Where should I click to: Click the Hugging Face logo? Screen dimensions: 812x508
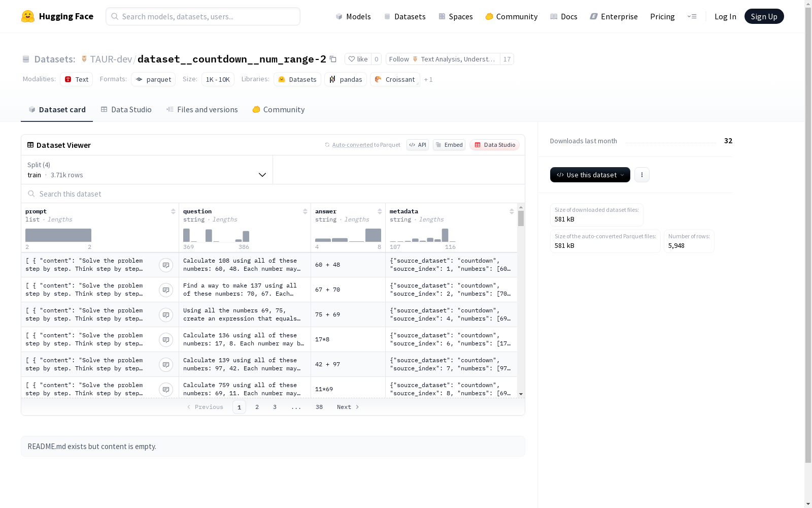[x=57, y=16]
